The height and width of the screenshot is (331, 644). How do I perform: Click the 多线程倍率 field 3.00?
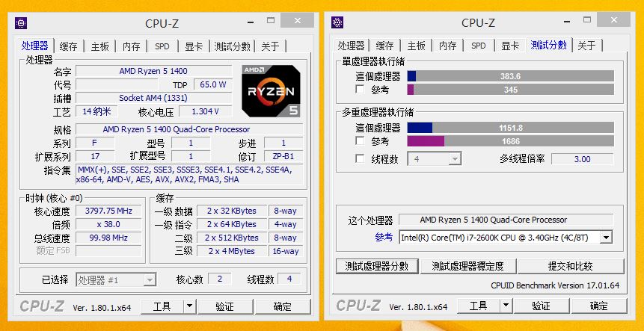tap(583, 159)
